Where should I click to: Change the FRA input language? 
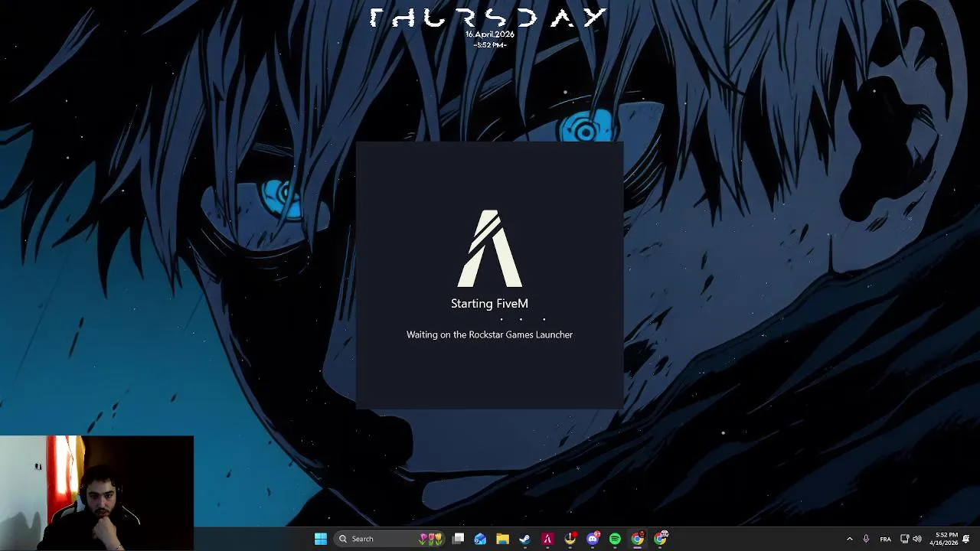pos(885,539)
